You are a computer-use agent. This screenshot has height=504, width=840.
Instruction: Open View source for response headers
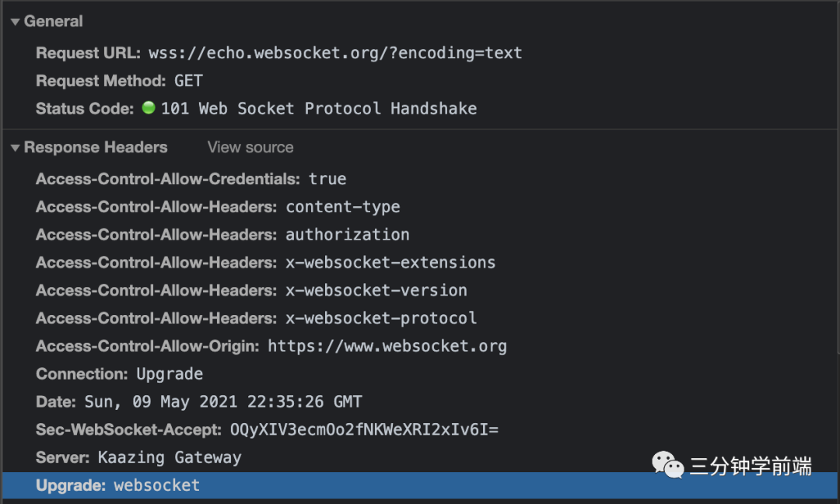250,147
